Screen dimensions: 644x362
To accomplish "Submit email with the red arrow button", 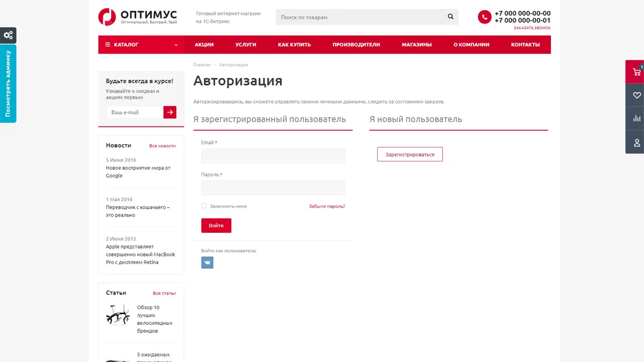I will click(170, 112).
